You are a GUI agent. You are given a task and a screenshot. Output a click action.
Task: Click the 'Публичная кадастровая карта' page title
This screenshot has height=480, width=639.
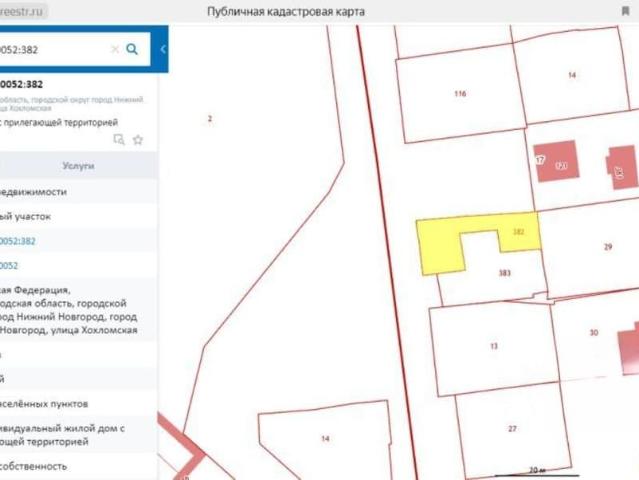point(286,11)
